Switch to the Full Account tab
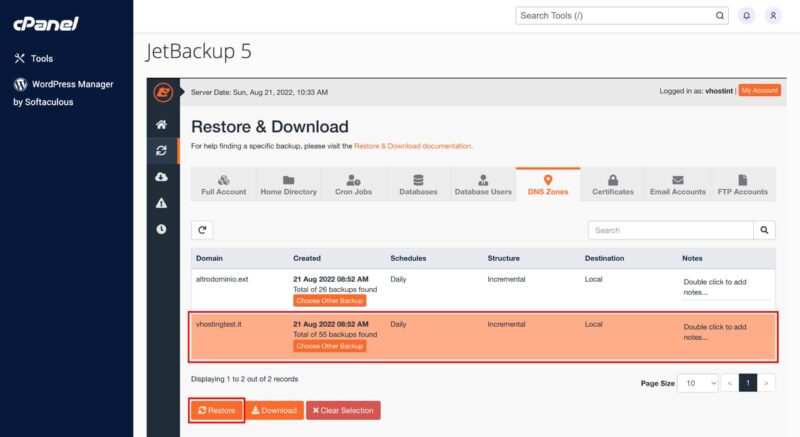 223,185
